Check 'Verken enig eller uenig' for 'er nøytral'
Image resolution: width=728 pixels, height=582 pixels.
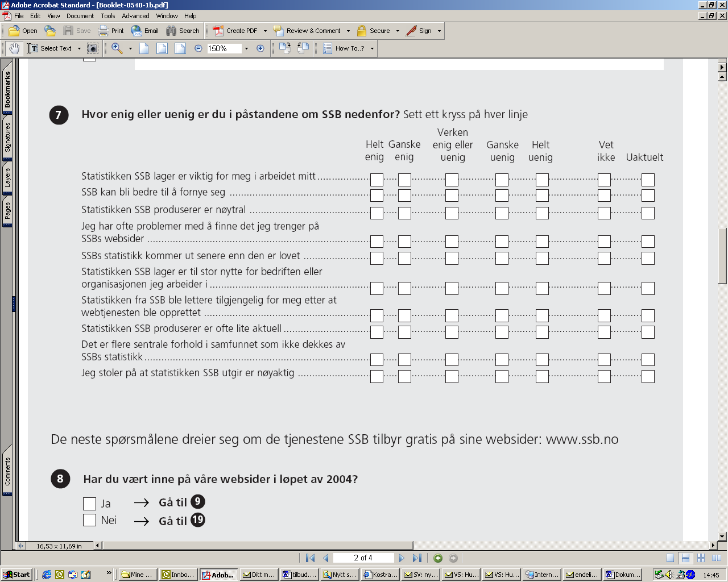tap(452, 213)
